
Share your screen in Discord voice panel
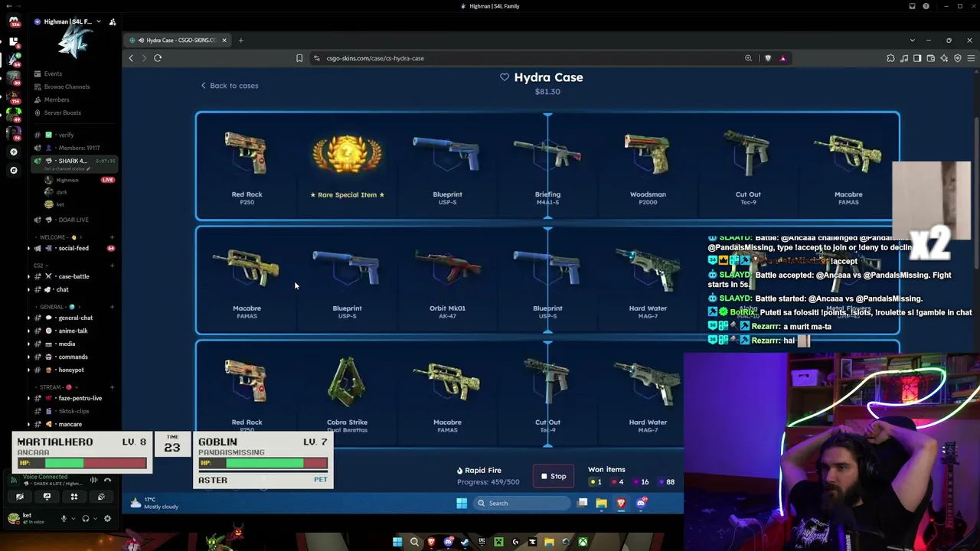pos(47,497)
